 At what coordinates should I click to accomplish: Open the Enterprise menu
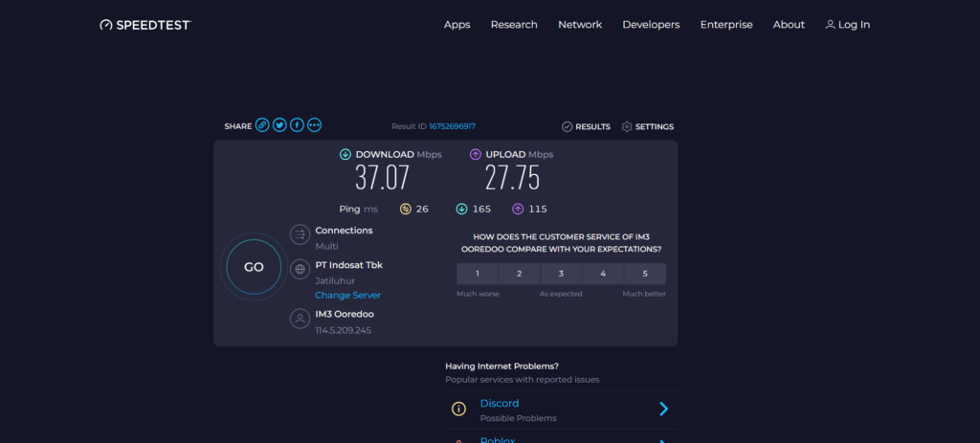click(x=726, y=25)
